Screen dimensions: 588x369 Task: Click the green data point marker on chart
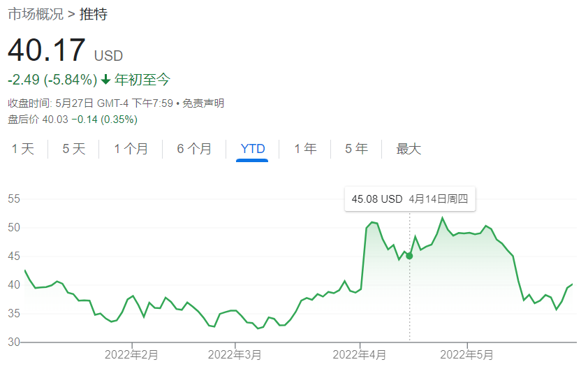pyautogui.click(x=409, y=256)
